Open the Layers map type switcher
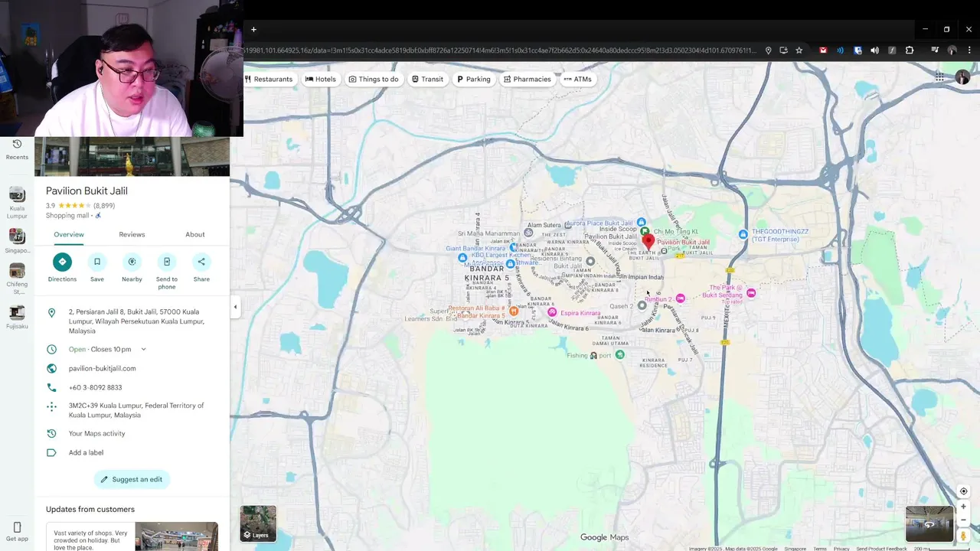The height and width of the screenshot is (551, 980). [258, 523]
